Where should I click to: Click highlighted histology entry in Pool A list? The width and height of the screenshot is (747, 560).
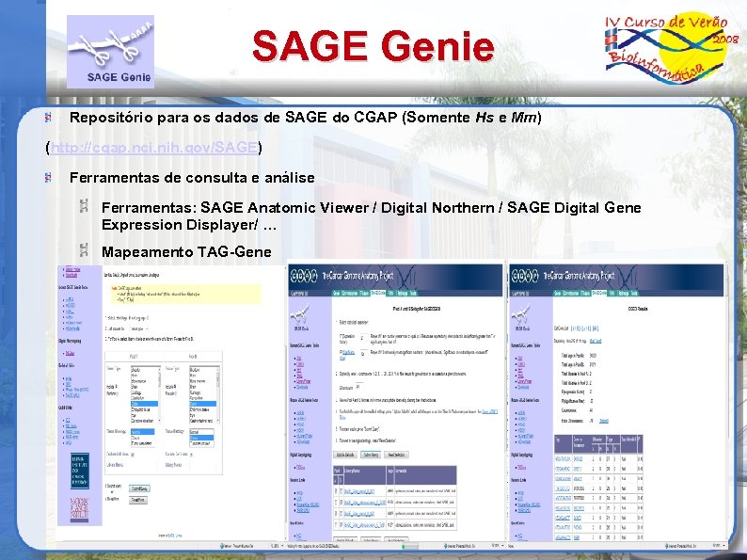coord(143,432)
